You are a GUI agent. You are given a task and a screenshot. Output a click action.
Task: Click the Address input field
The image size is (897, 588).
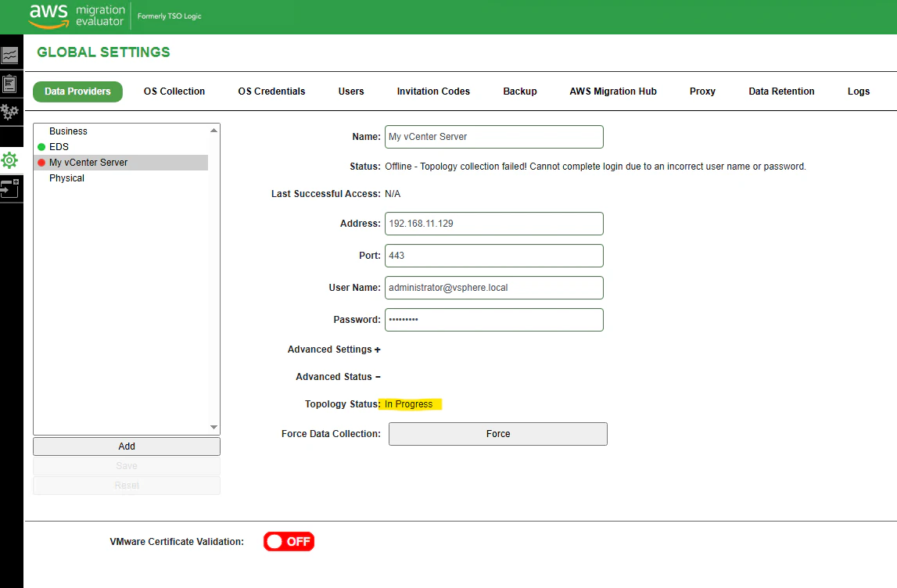[x=494, y=224]
